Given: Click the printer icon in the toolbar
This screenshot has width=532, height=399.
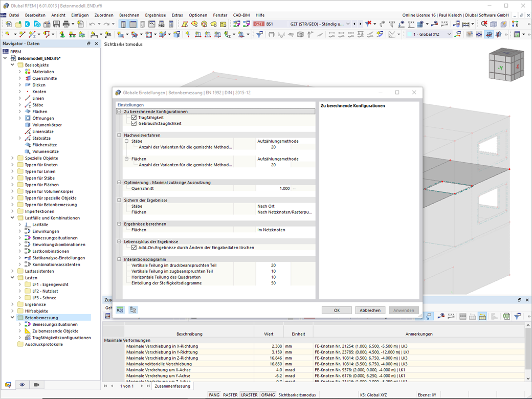Looking at the screenshot, I should (66, 24).
